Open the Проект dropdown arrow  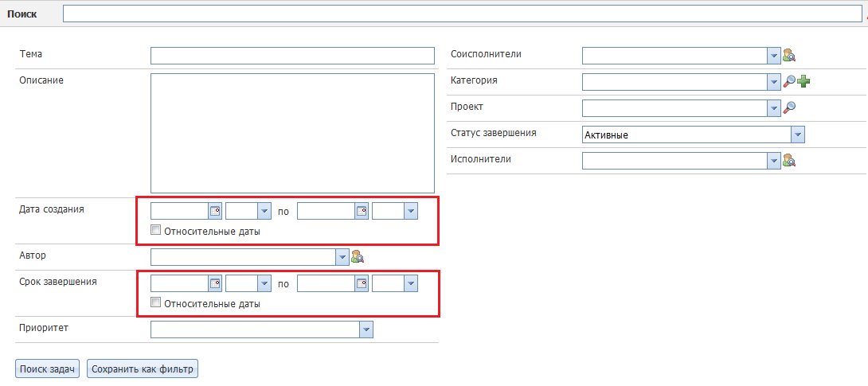click(773, 108)
